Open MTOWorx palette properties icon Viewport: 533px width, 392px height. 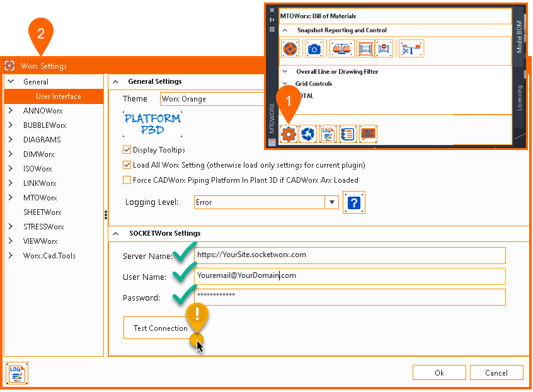coord(272,29)
